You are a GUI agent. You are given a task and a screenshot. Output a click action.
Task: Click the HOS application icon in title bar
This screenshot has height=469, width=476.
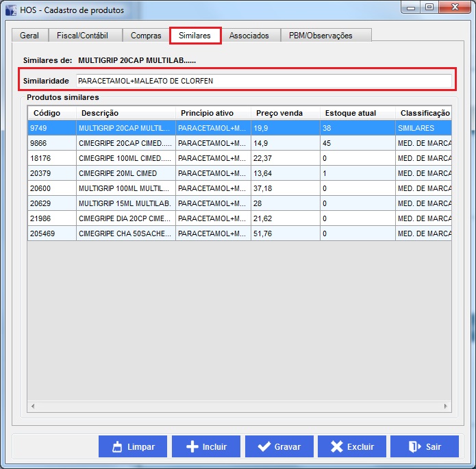click(12, 10)
